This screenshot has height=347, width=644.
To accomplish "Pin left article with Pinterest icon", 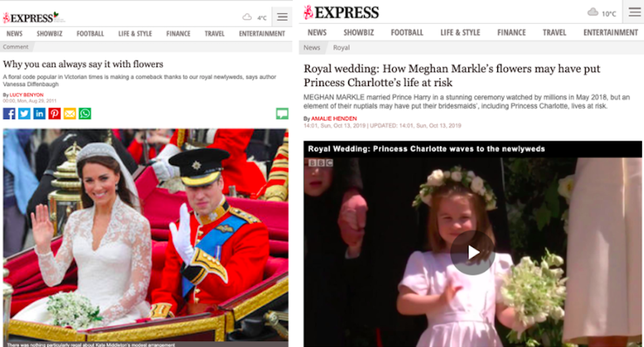I will pos(55,114).
